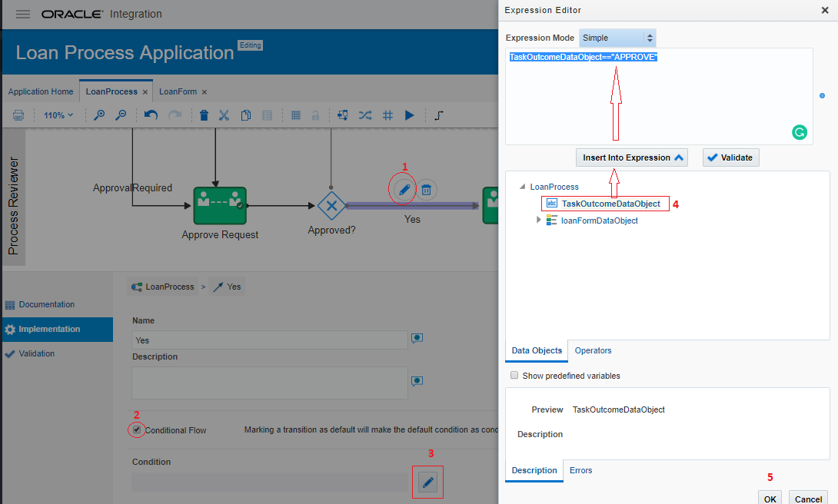Select the Approved? gateway diamond
This screenshot has width=838, height=504.
(x=331, y=206)
